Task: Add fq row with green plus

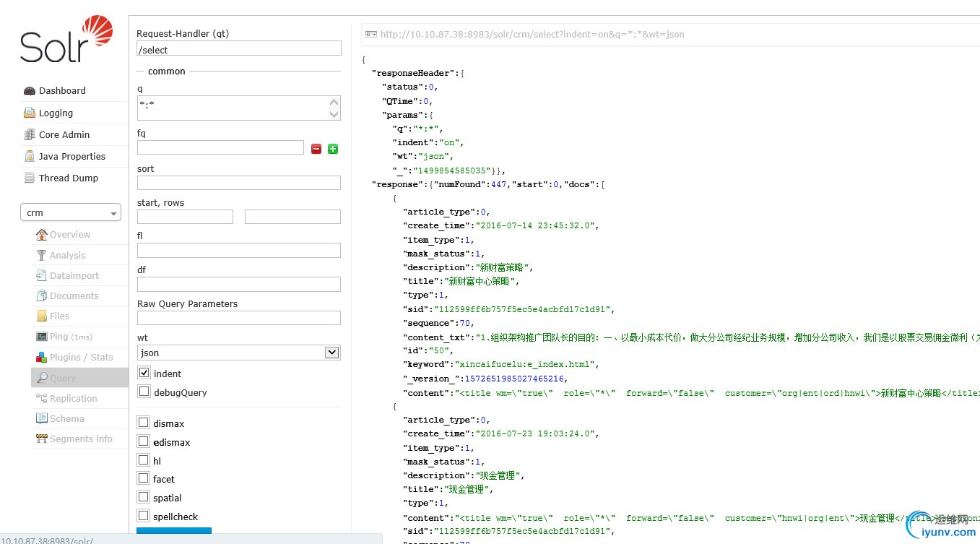Action: click(333, 149)
